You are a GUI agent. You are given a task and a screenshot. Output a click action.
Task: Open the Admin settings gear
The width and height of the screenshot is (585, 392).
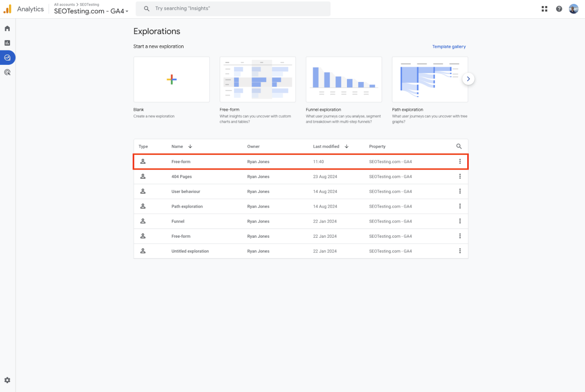[x=7, y=380]
